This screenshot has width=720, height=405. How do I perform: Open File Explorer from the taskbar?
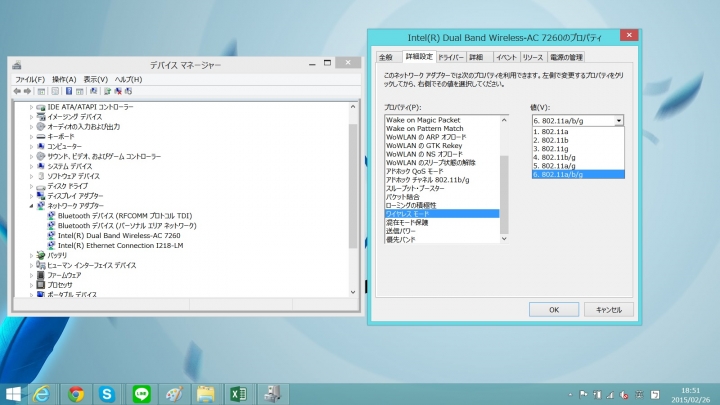point(206,394)
